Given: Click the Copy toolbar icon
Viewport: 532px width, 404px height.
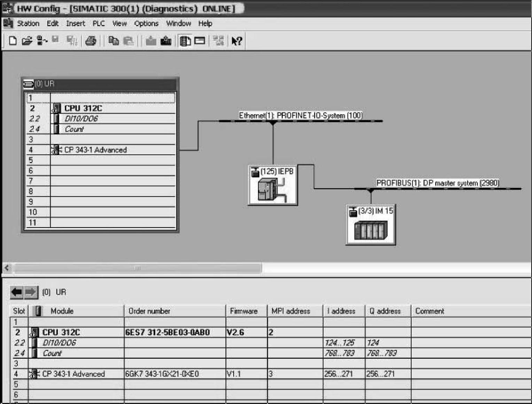Looking at the screenshot, I should coord(114,41).
